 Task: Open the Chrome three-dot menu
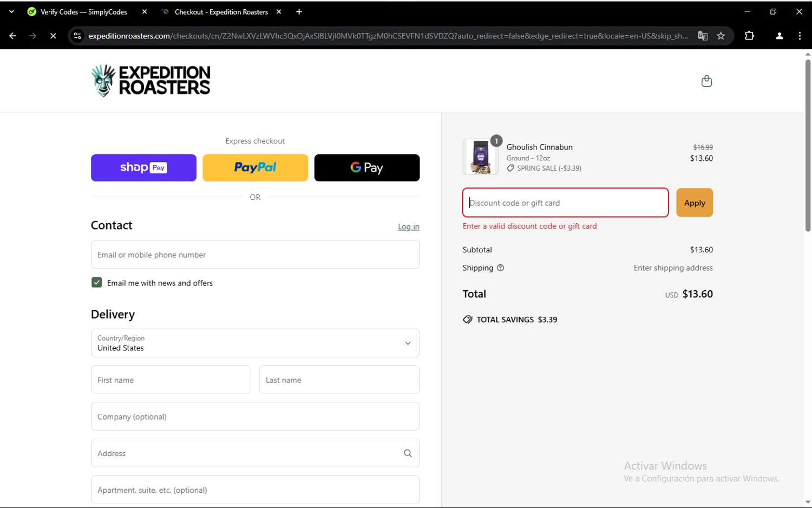tap(800, 36)
